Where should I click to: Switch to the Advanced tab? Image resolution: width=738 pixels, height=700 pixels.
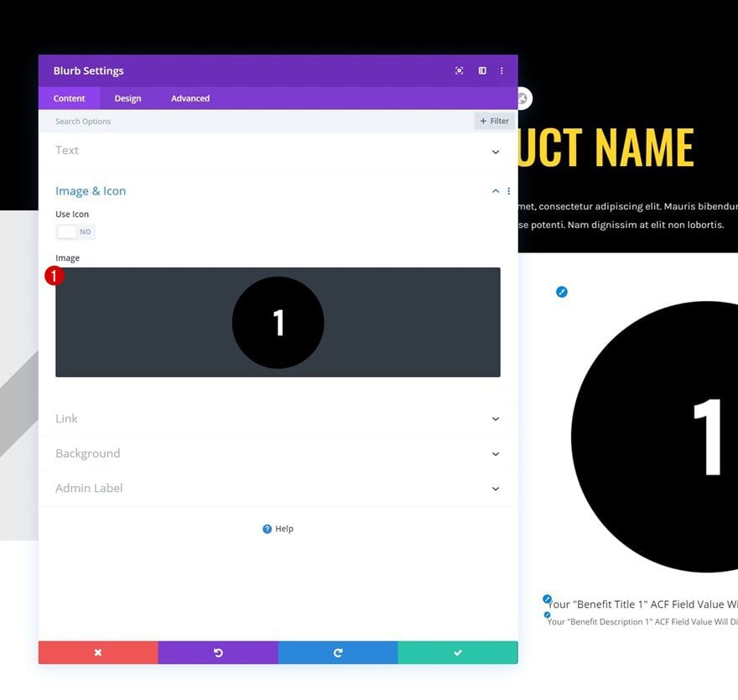[x=190, y=98]
